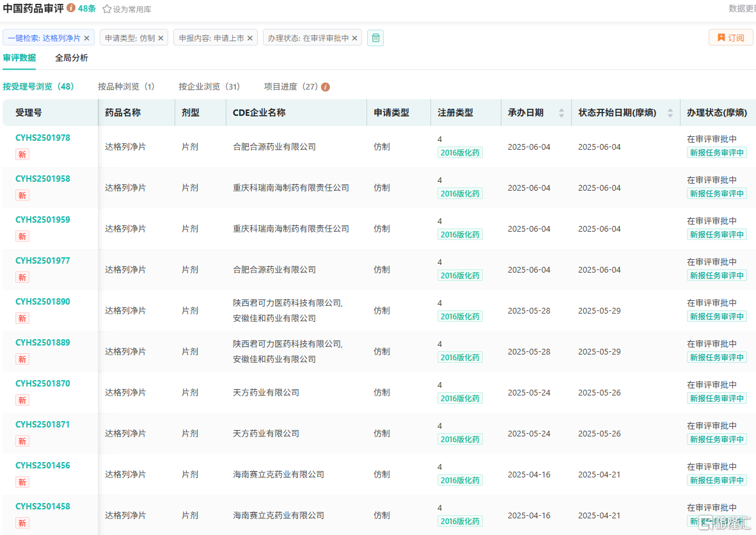
Task: Click 新报任务审评中 tag in CYHS2501978 row
Action: pyautogui.click(x=717, y=153)
